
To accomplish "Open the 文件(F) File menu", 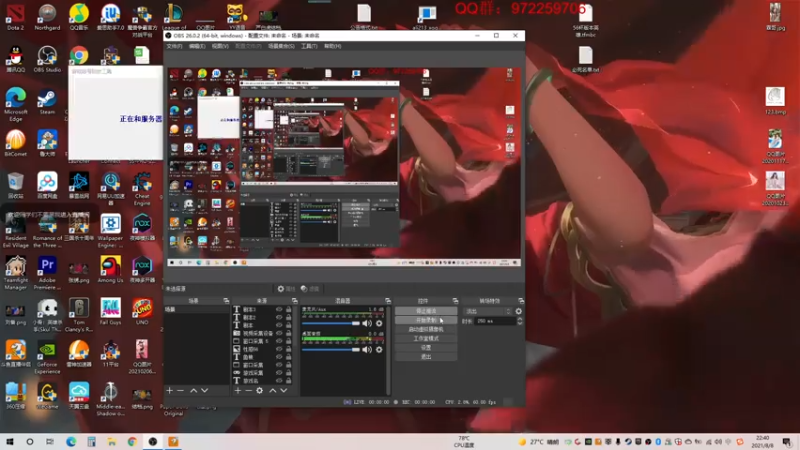I will point(174,46).
